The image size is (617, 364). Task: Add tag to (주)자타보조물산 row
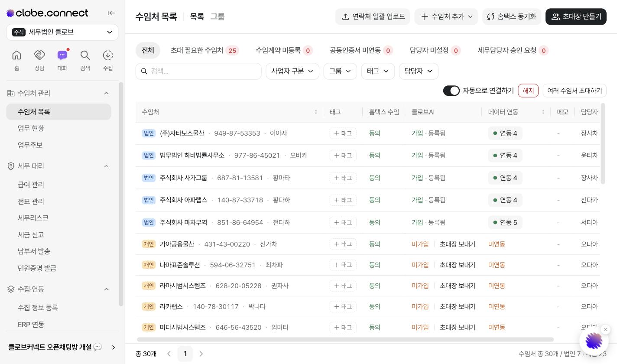click(343, 133)
